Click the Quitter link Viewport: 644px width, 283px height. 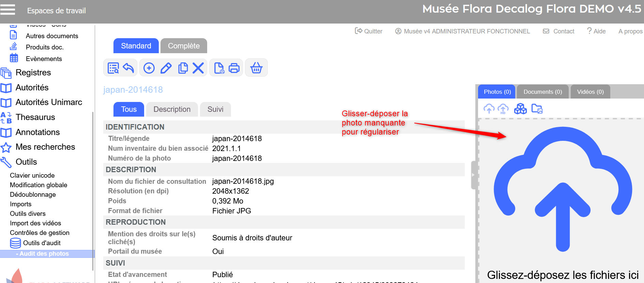(x=369, y=31)
